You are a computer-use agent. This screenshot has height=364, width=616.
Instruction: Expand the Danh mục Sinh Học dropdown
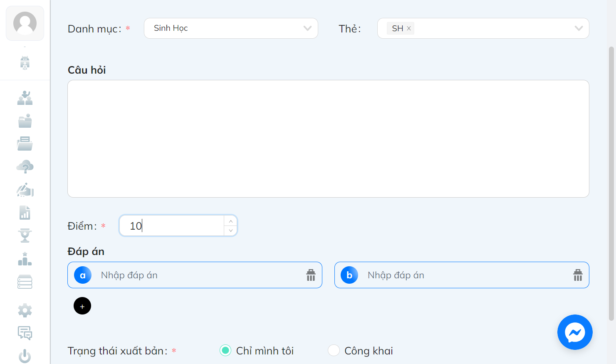tap(231, 28)
